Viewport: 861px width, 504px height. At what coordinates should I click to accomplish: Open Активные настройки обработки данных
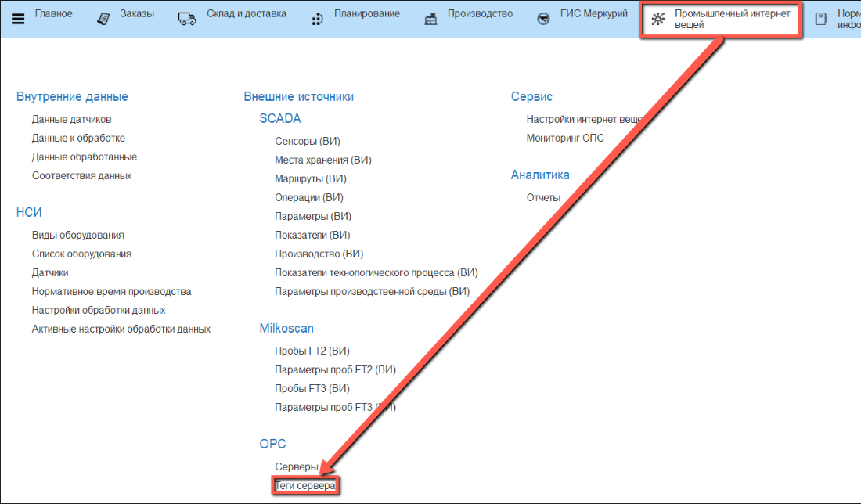pos(121,329)
